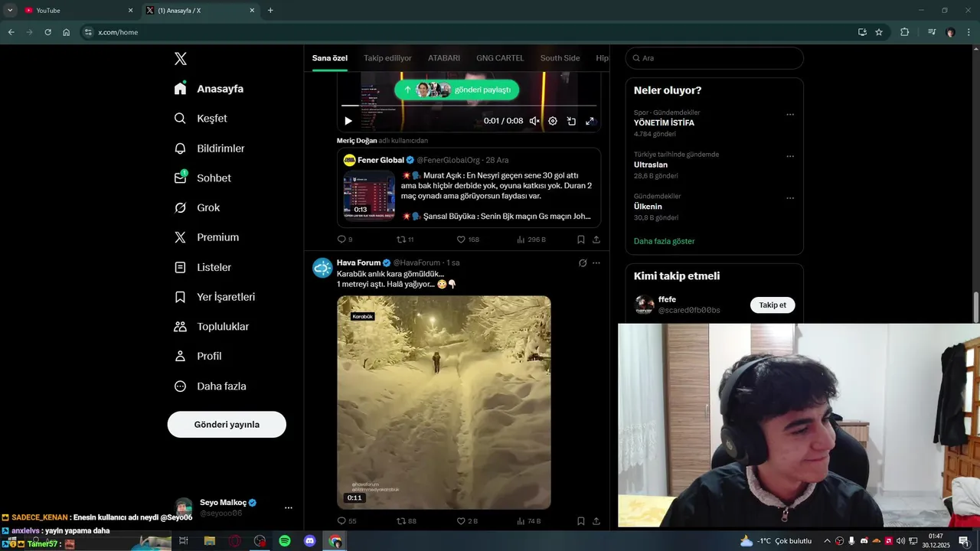Share the Fener Global quote post

(x=596, y=240)
